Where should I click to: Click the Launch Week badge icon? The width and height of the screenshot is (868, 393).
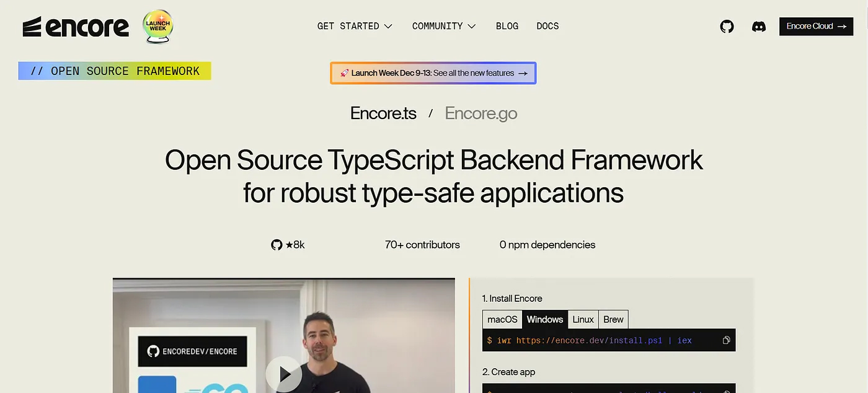[157, 27]
